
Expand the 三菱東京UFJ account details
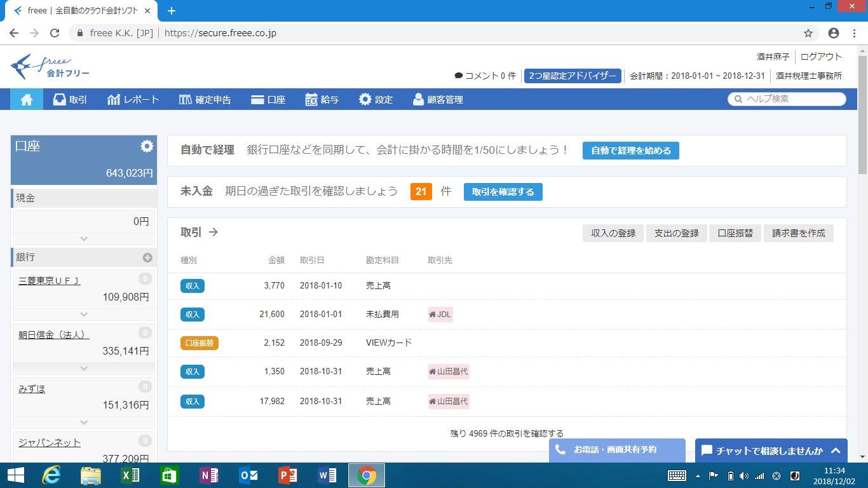coord(84,314)
